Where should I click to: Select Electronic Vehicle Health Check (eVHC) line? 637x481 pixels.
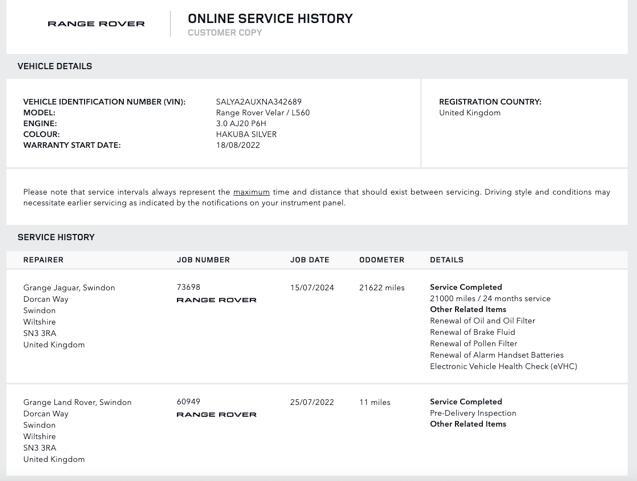click(x=504, y=366)
